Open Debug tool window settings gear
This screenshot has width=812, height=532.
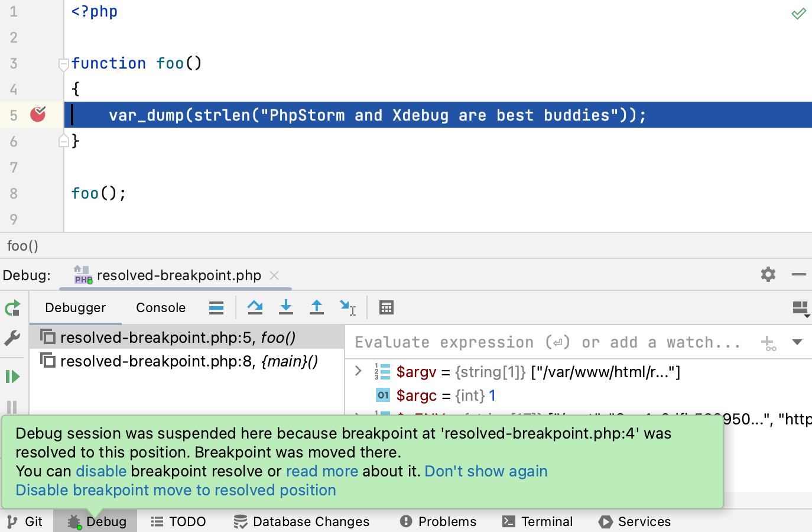767,274
